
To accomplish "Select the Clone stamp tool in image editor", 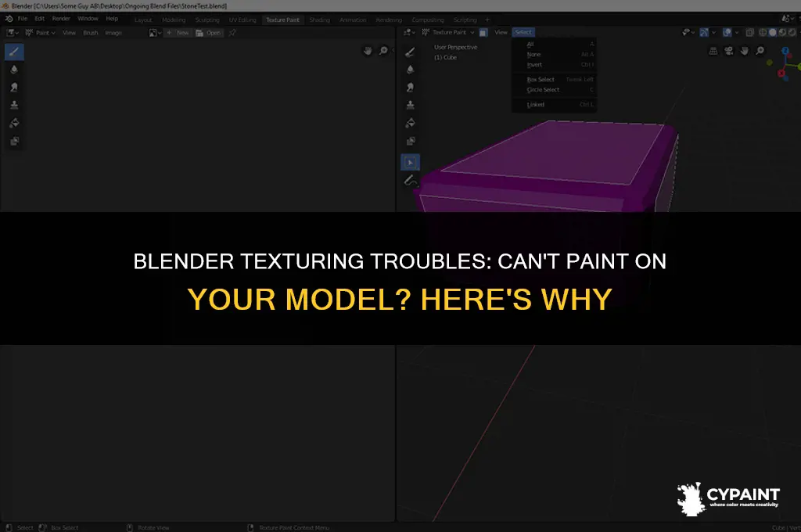I will 14,105.
